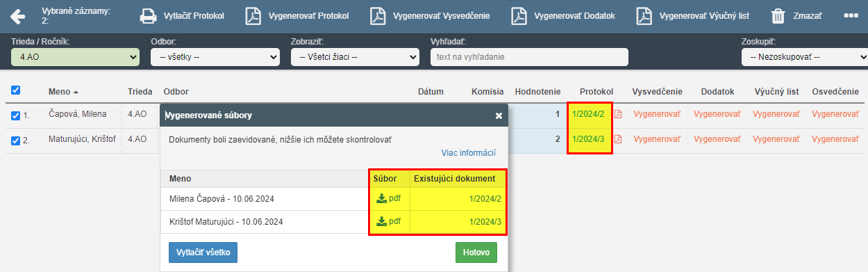Open protocol link 1/2024/2 in the main table

coord(589,113)
